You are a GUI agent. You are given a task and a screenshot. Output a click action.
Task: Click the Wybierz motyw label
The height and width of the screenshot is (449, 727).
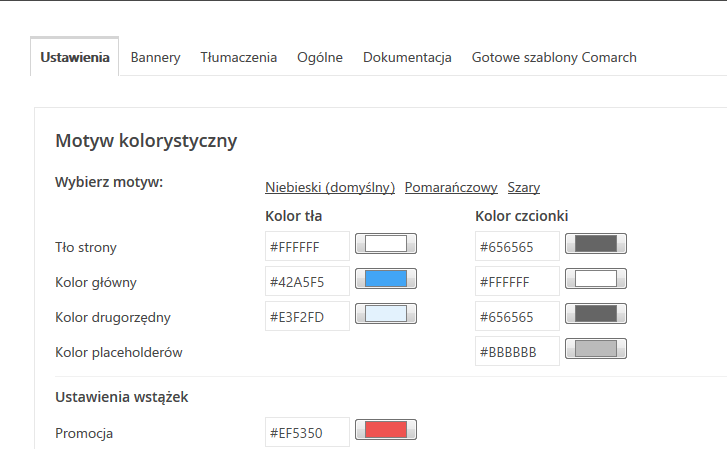(x=109, y=182)
